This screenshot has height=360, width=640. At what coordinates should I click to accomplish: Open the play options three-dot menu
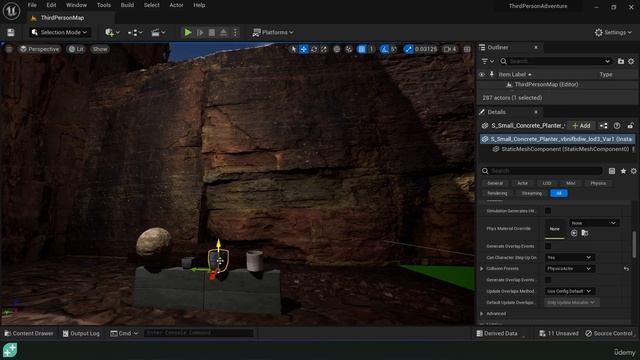point(235,32)
